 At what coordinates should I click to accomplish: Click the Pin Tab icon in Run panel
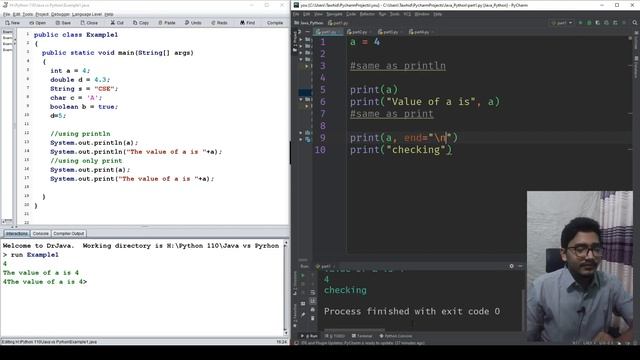303,314
